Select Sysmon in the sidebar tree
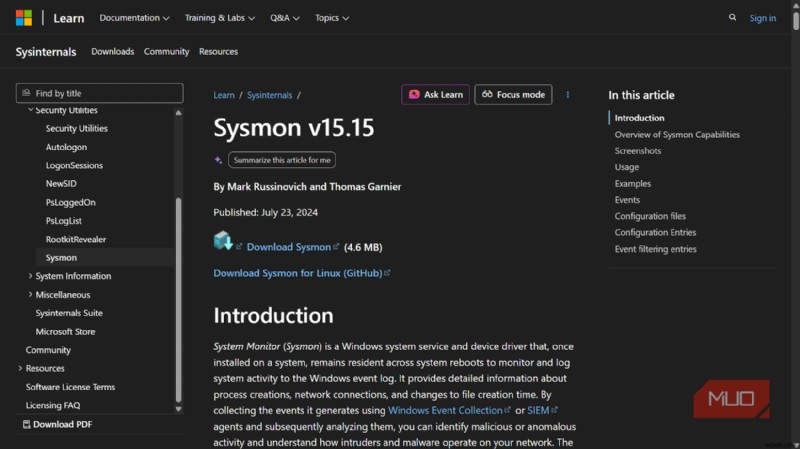This screenshot has height=449, width=800. (x=61, y=258)
